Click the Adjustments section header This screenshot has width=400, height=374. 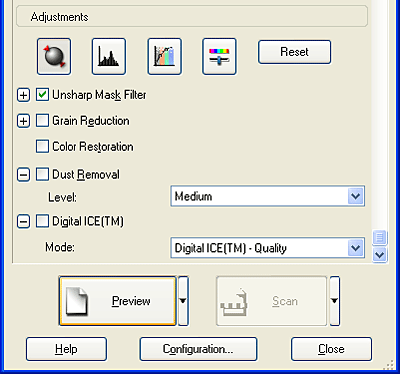click(x=192, y=17)
